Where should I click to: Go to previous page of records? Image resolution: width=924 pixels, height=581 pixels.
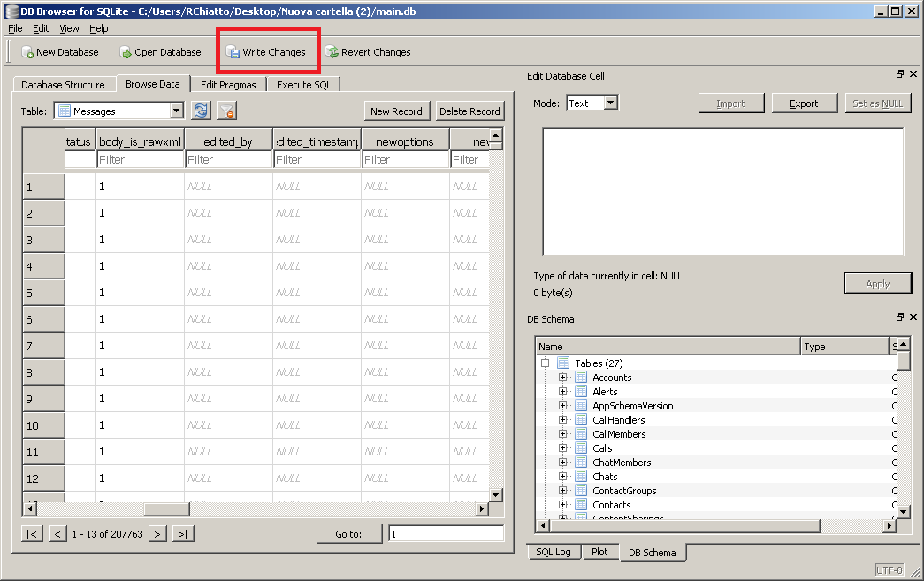[x=57, y=534]
